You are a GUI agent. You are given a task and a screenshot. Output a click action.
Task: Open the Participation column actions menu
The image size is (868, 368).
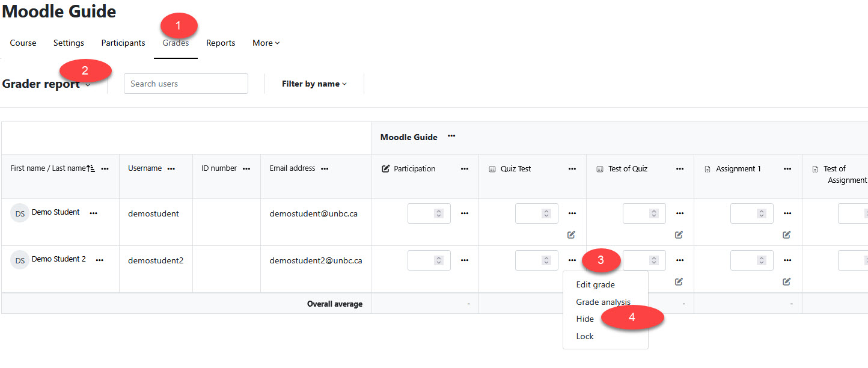pos(464,169)
